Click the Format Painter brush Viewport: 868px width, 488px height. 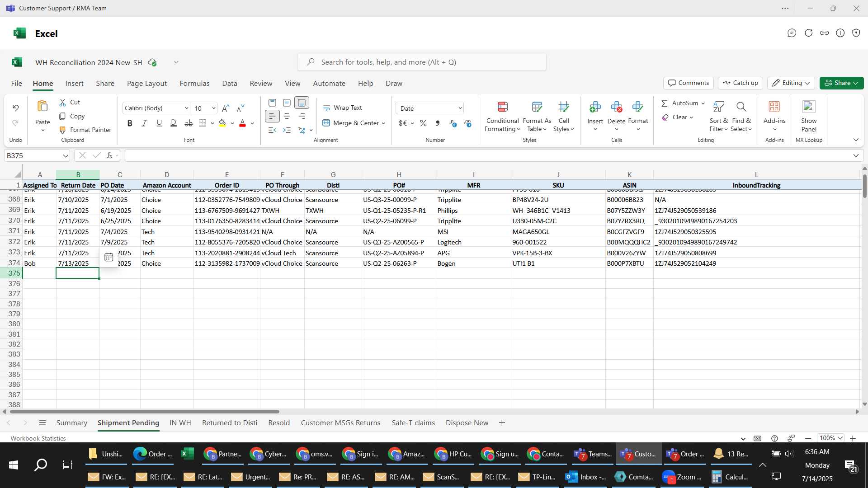pyautogui.click(x=62, y=130)
